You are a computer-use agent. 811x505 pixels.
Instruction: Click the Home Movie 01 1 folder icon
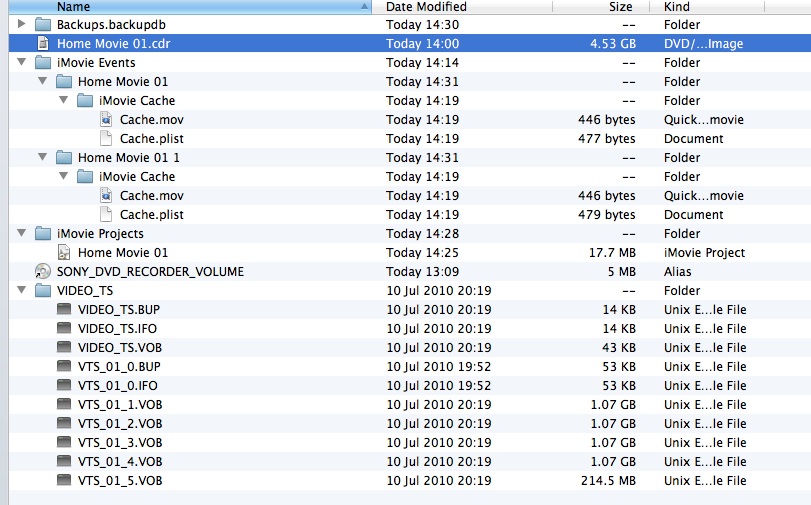click(x=64, y=157)
